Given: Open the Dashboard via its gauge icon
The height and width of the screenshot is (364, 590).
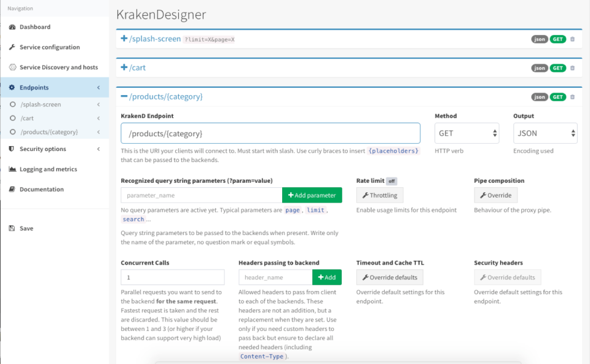Looking at the screenshot, I should coord(11,27).
